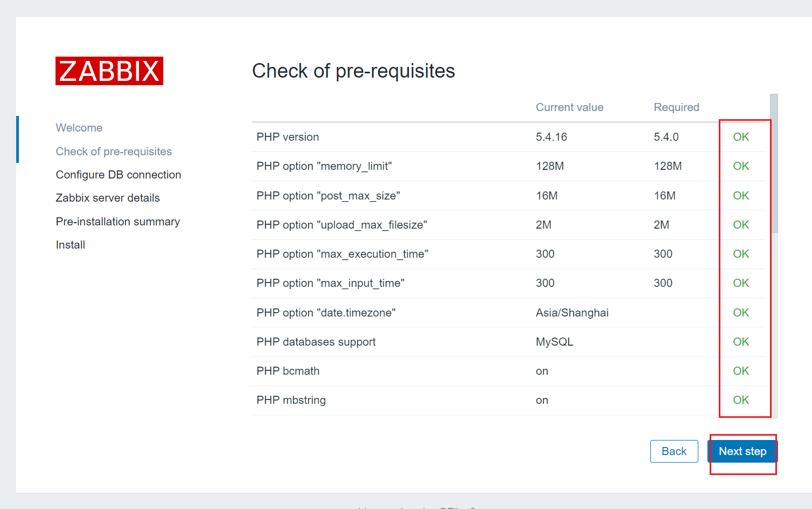The height and width of the screenshot is (509, 812).
Task: Click the PHP bcmath row label
Action: point(288,371)
